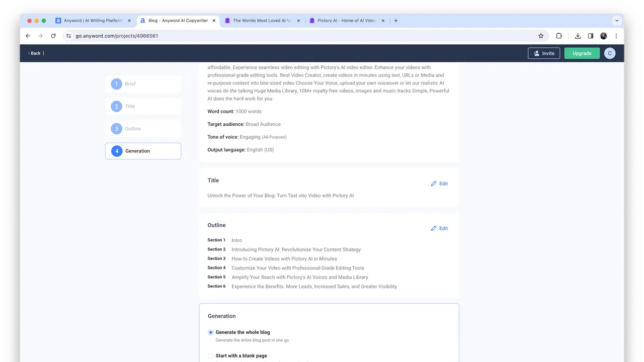Close the Pictory.AI tab

pos(383,21)
